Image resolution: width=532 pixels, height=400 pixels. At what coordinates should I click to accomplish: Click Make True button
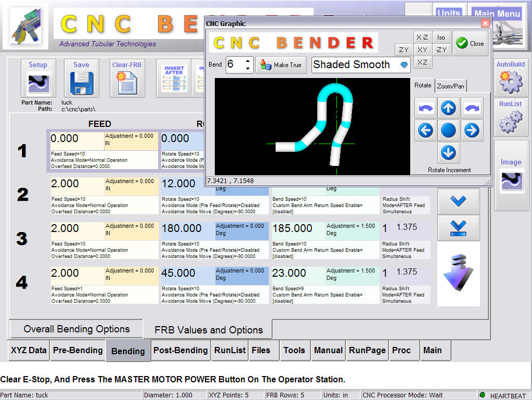(x=281, y=65)
